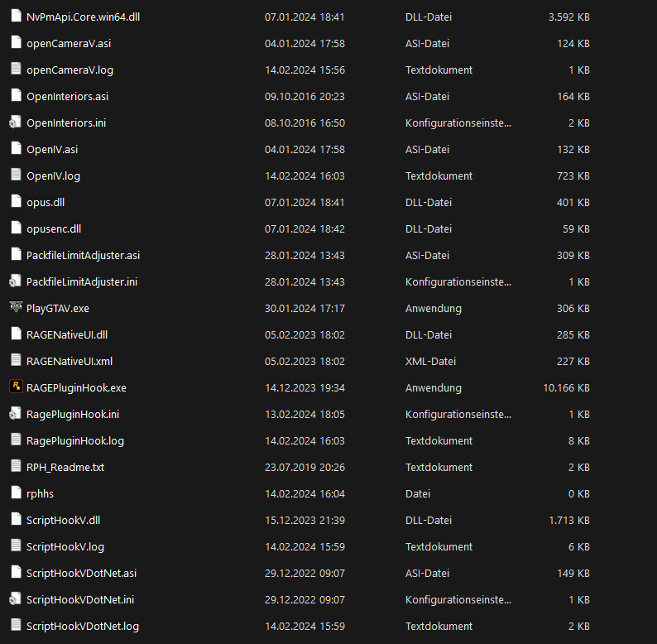Click the size value 723 KB

click(x=573, y=176)
